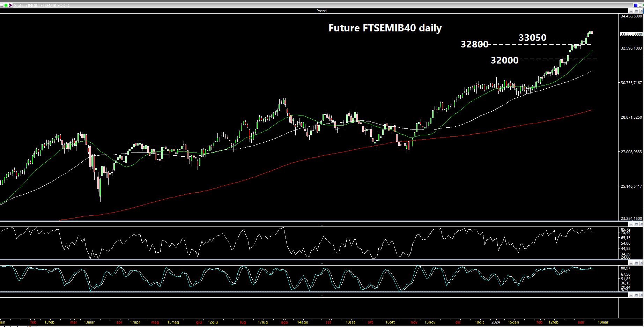Click the blue square icon at top right
644x327 pixels.
pyautogui.click(x=636, y=5)
